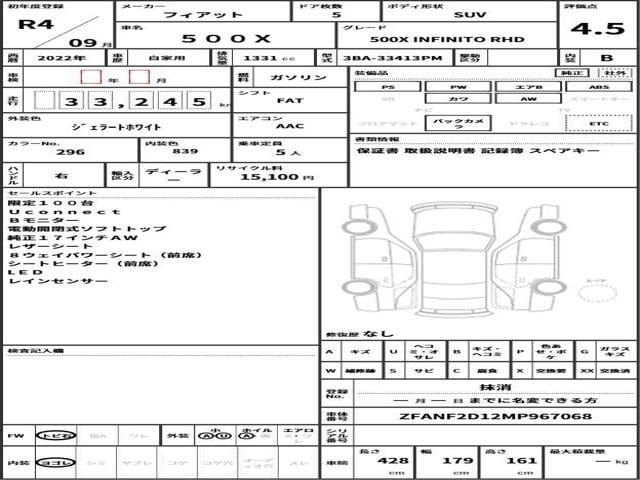Click the grade 500X INFINITO RHD cell

pos(445,41)
